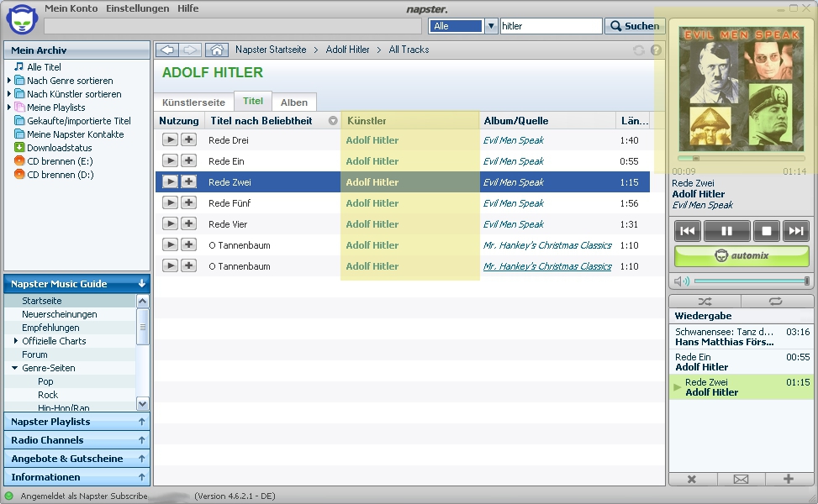Select Schwanensee track in Wiedergabe list
This screenshot has width=818, height=504.
point(741,337)
